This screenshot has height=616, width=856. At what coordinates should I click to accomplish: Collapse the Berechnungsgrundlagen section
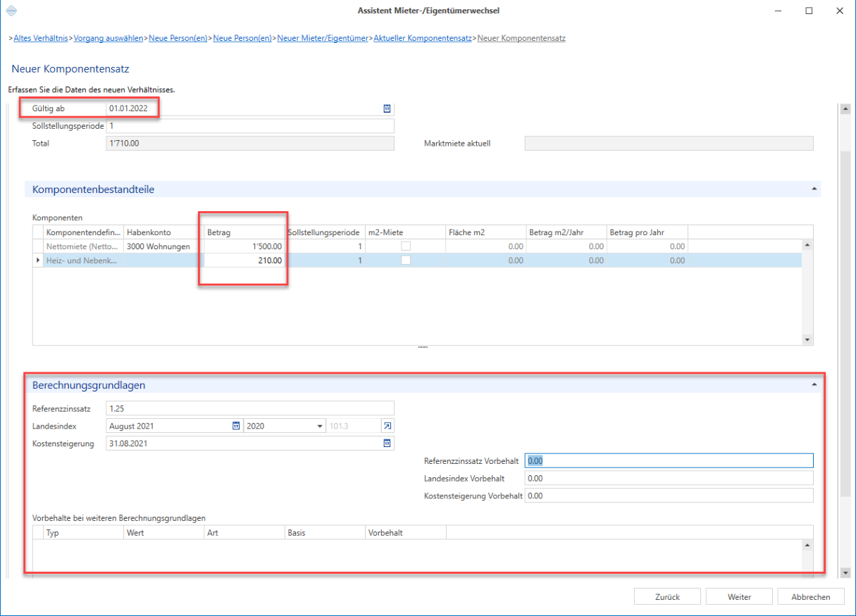pos(814,385)
